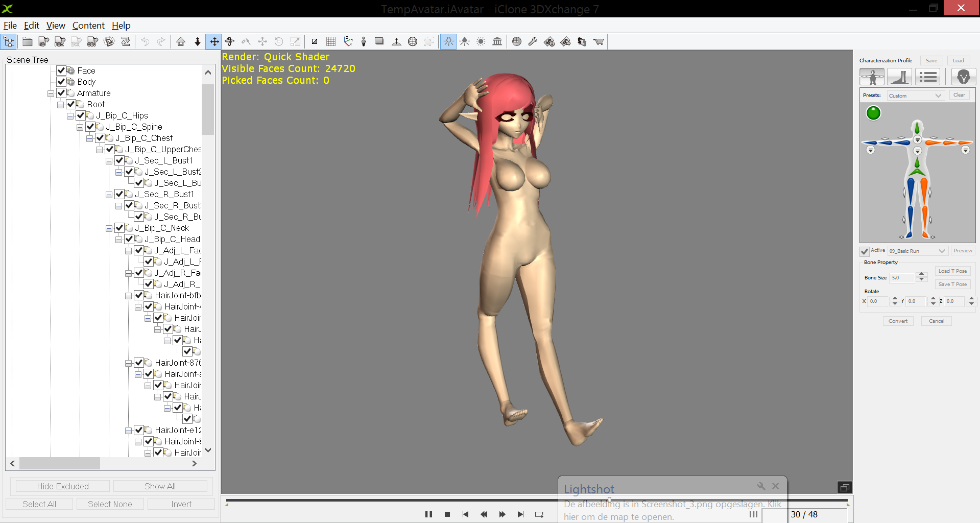Open the Presets Custom dropdown

[x=915, y=96]
